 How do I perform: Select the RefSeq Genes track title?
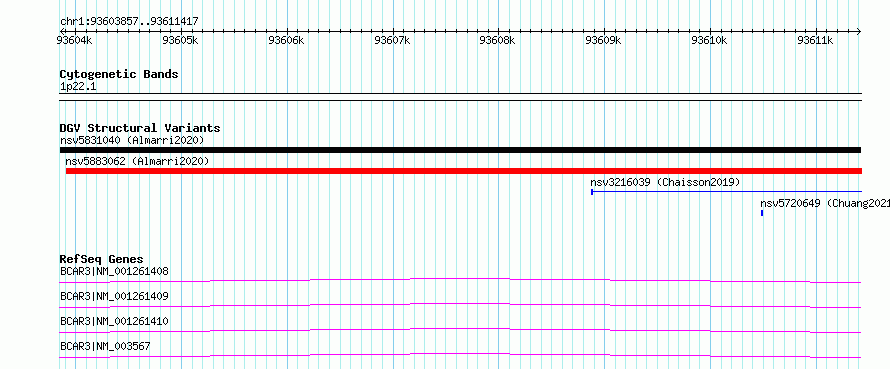coord(102,259)
